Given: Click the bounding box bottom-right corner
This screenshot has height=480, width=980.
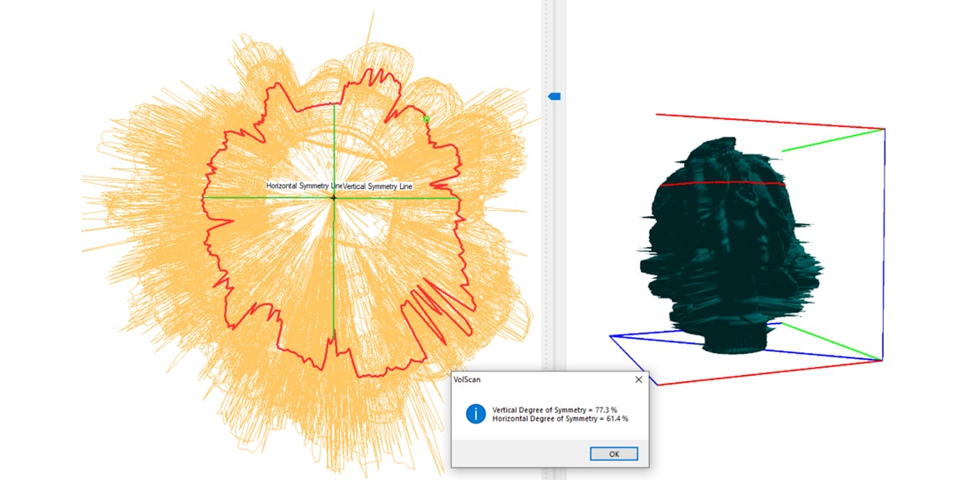Looking at the screenshot, I should pyautogui.click(x=882, y=360).
